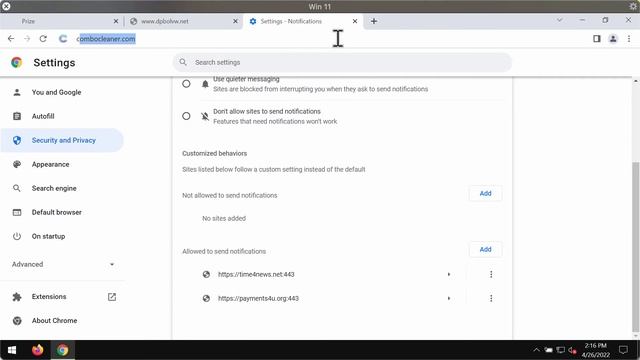Click the Extensions external link icon
Viewport: 640px width, 360px height.
112,297
